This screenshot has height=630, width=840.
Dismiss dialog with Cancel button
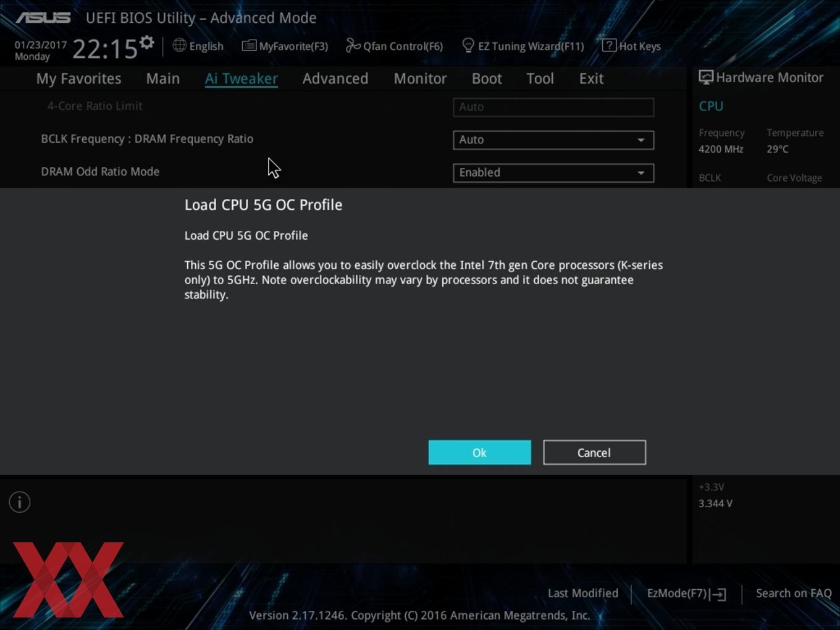(594, 453)
